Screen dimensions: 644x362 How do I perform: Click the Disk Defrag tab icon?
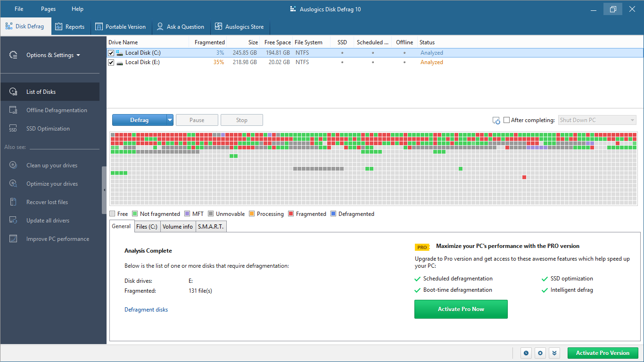tap(8, 26)
